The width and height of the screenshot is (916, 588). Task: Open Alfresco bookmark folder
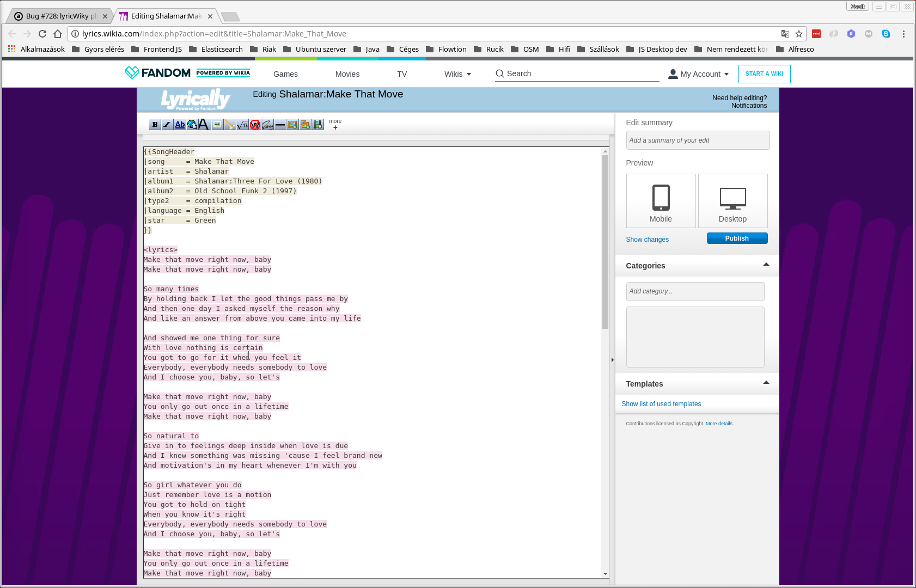795,49
